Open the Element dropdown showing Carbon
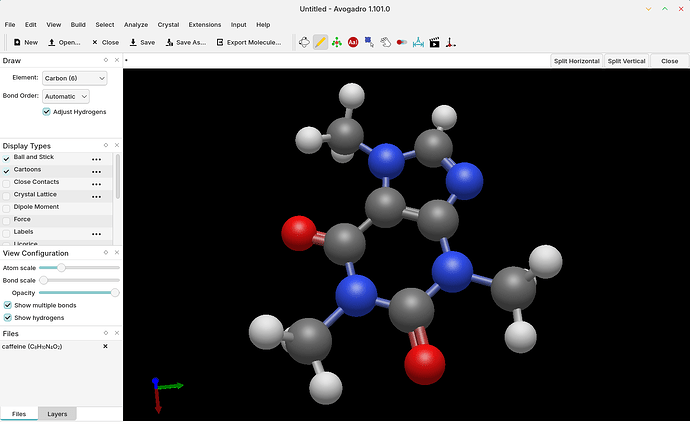 [76, 77]
